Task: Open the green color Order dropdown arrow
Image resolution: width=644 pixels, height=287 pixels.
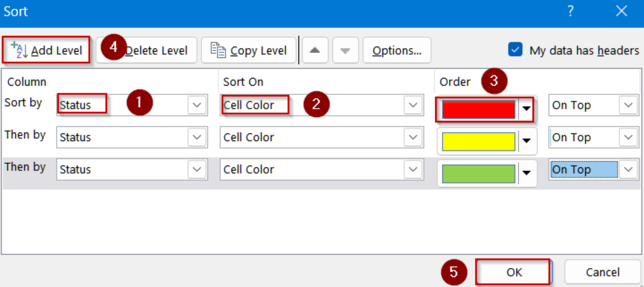Action: 527,173
